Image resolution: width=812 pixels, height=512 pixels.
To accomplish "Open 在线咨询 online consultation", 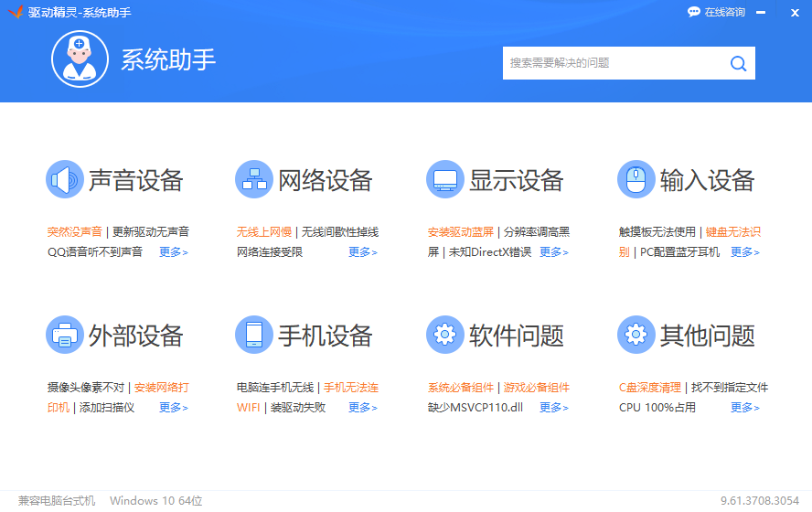I will [716, 12].
